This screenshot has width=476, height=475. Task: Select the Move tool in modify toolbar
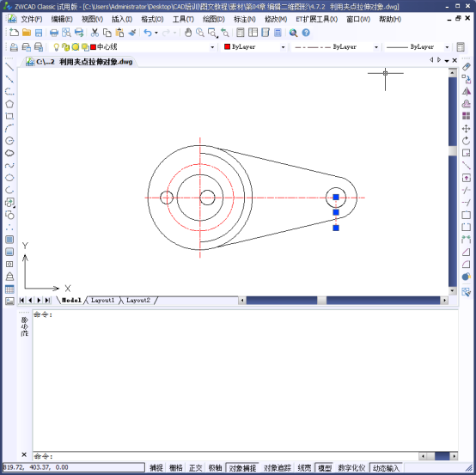click(x=467, y=128)
